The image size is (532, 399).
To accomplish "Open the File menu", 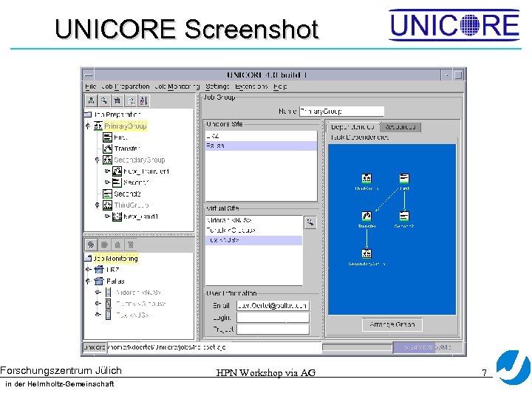I will coord(91,86).
